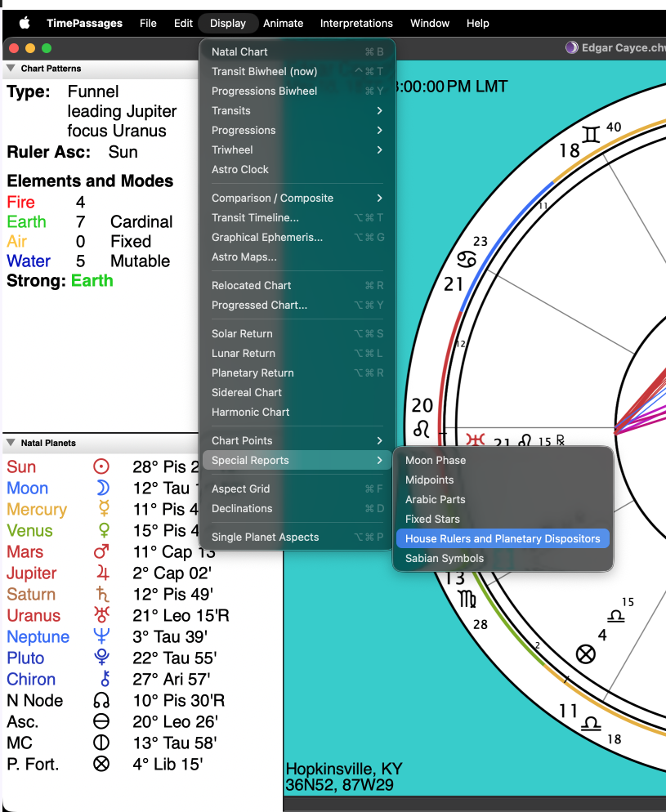Click the Sun glyph in Natal Planets
Screen dimensions: 666x812
pyautogui.click(x=101, y=466)
